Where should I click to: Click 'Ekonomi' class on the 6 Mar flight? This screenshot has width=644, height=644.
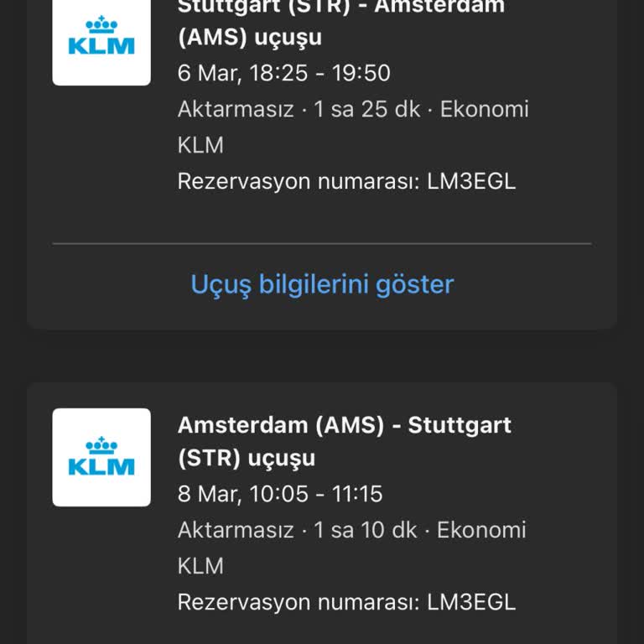(484, 109)
